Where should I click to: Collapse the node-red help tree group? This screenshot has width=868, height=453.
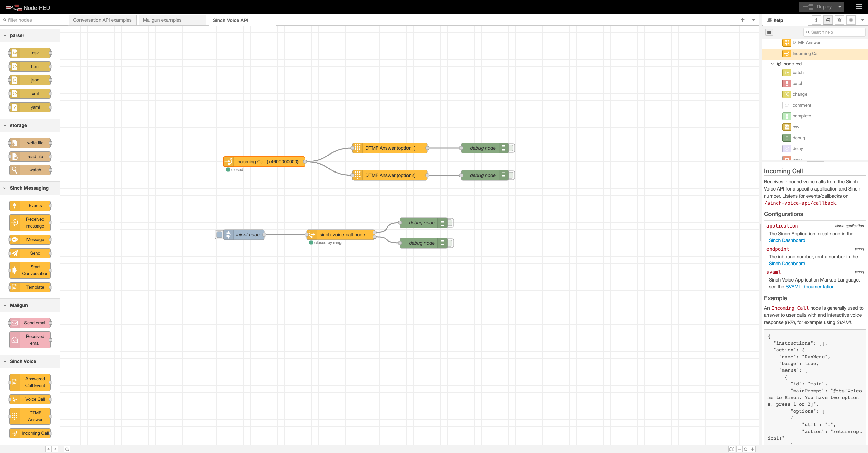pyautogui.click(x=772, y=64)
